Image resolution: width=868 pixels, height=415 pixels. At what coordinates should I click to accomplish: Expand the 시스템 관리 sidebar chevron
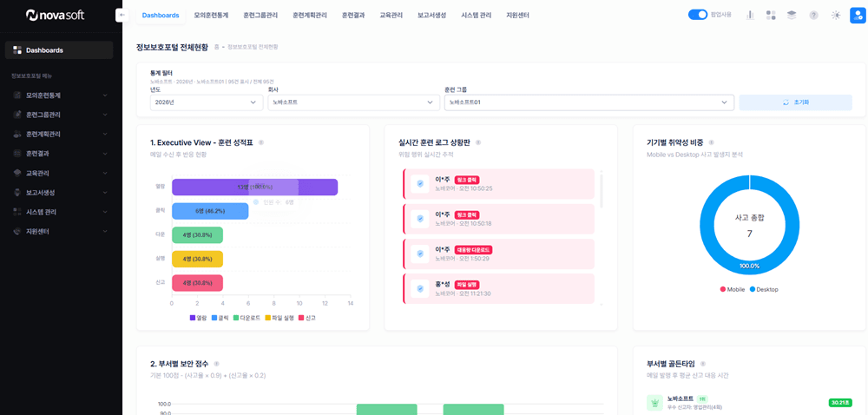coord(105,212)
